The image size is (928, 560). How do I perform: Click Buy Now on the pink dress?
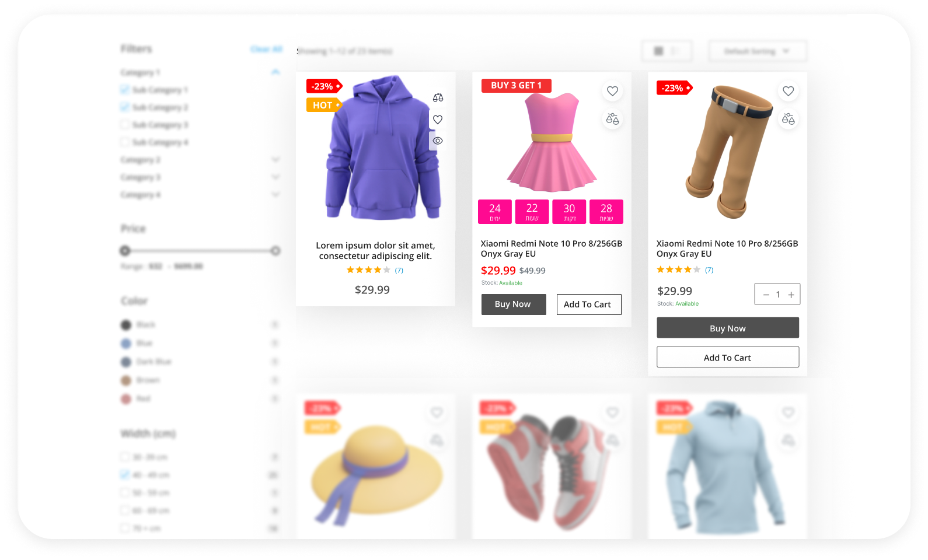click(x=514, y=304)
